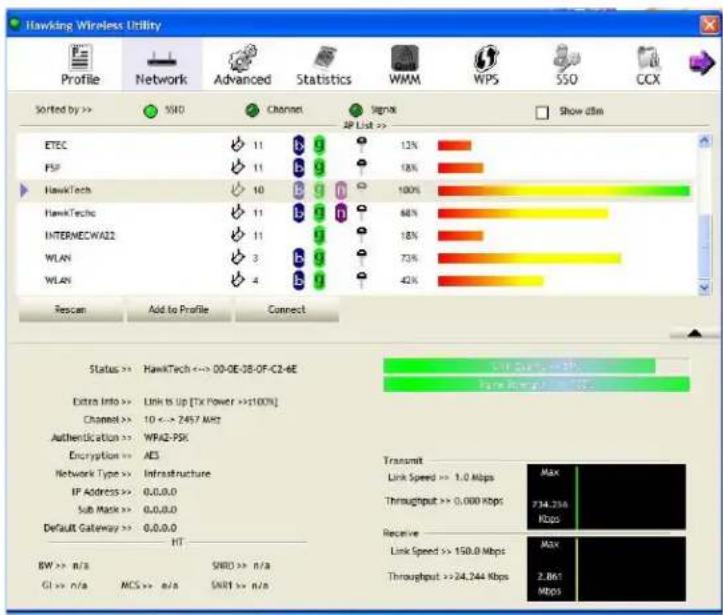Open the CCX icon

[648, 65]
